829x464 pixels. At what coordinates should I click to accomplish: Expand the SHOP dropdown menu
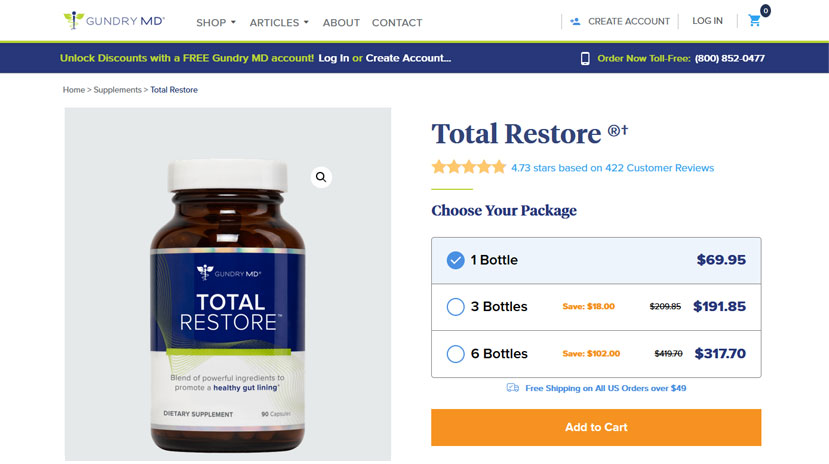tap(216, 23)
